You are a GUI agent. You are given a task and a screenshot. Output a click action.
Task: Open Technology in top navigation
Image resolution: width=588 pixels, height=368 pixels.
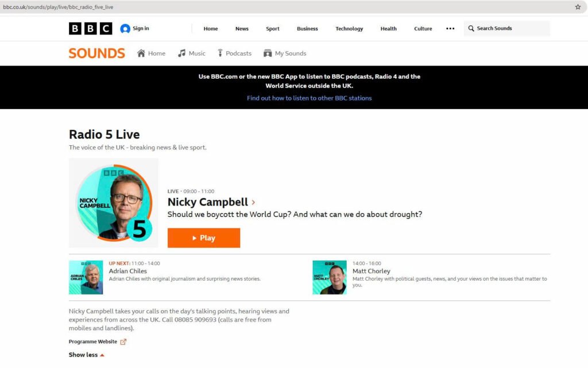[349, 29]
